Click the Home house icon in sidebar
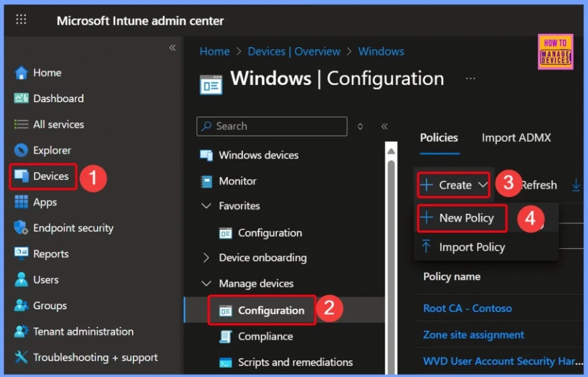Viewport: 588px width, 377px height. 21,72
